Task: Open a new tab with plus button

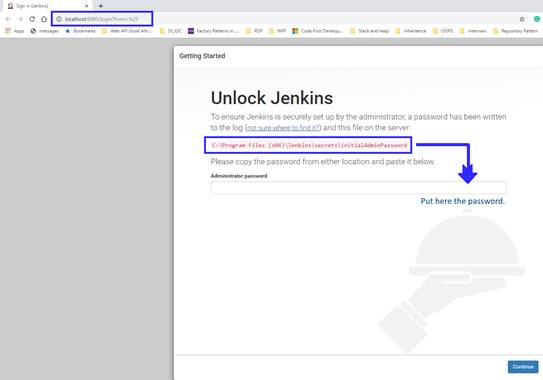Action: coord(101,6)
